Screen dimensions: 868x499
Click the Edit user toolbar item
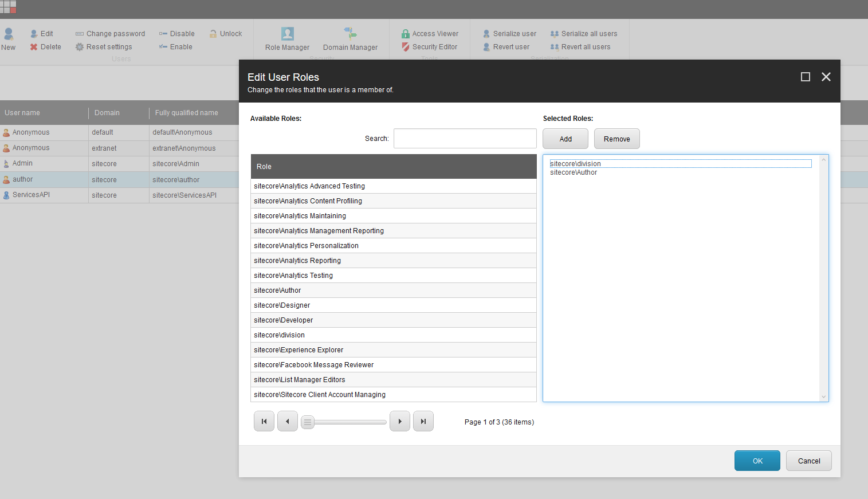pos(42,34)
